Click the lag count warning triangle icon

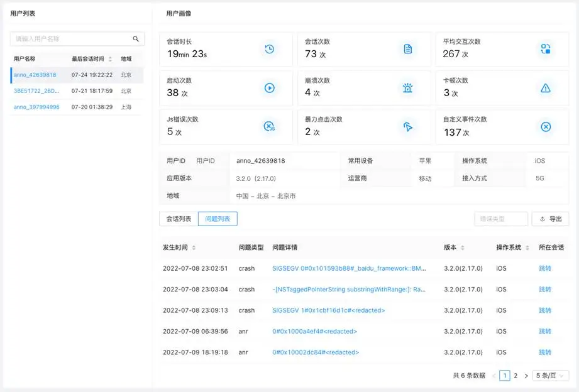pos(545,88)
